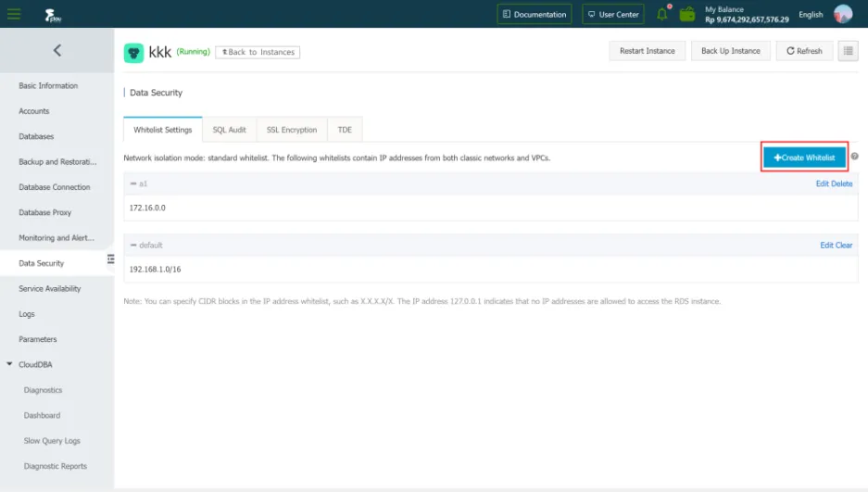This screenshot has width=868, height=492.
Task: Click Create Whitelist button
Action: pos(804,158)
